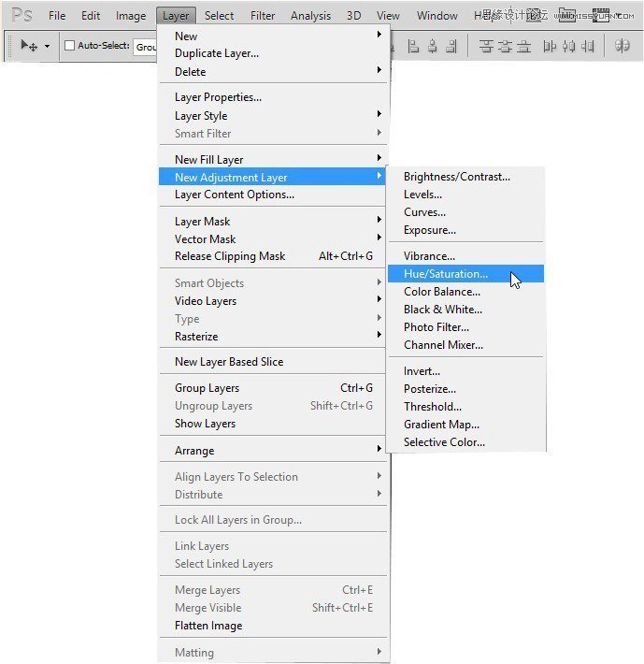The image size is (644, 664).
Task: Open the File menu
Action: click(x=57, y=16)
